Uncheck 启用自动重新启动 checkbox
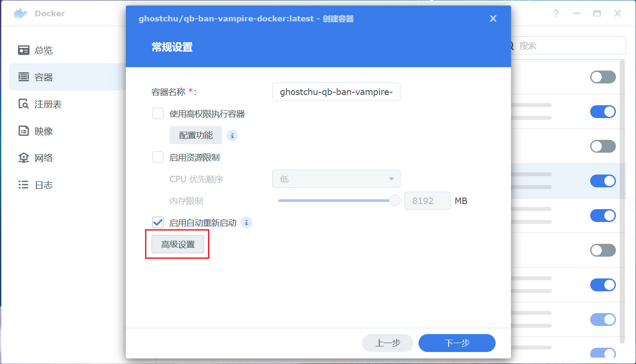This screenshot has height=364, width=636. coord(158,222)
